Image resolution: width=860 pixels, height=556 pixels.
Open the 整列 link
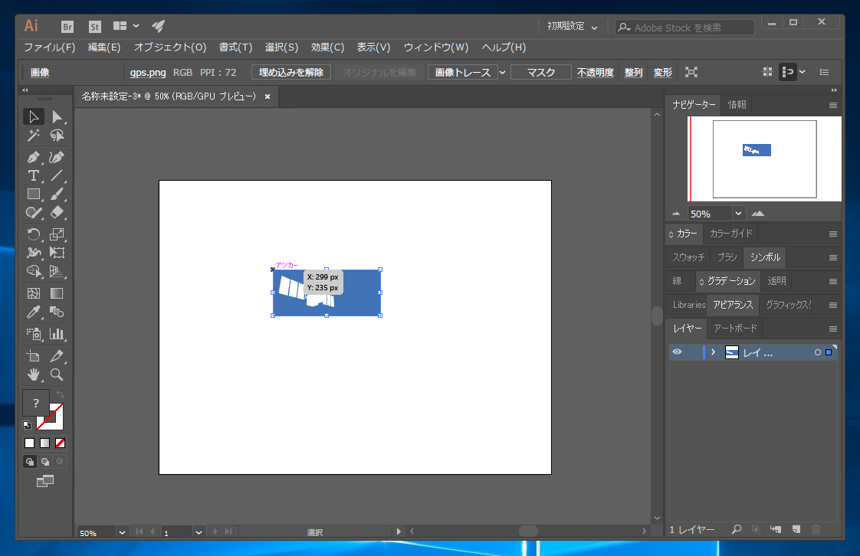click(633, 72)
